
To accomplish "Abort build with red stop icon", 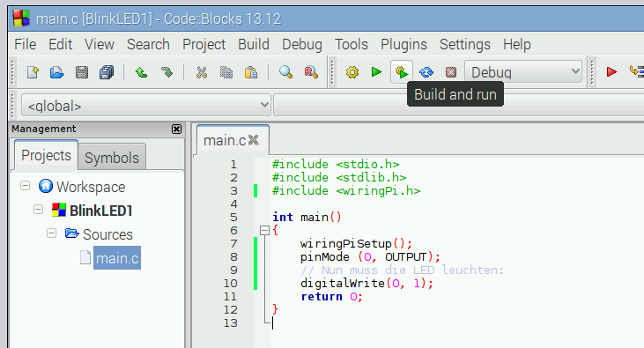I will [451, 73].
